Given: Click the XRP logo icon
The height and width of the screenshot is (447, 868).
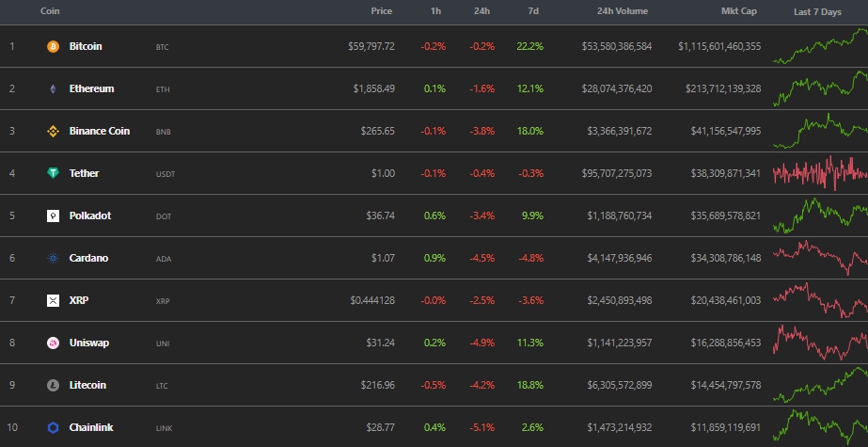Looking at the screenshot, I should point(53,300).
